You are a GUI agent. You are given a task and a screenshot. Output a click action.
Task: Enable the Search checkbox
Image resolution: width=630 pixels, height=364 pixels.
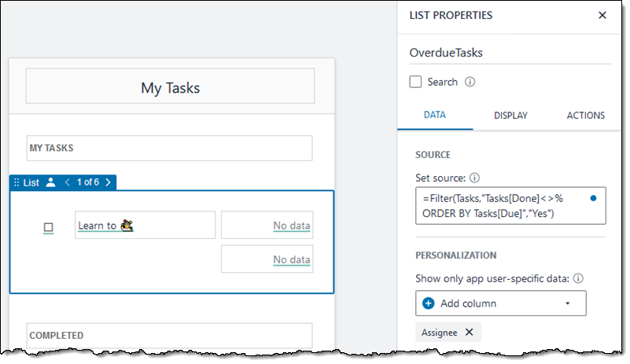pos(416,82)
